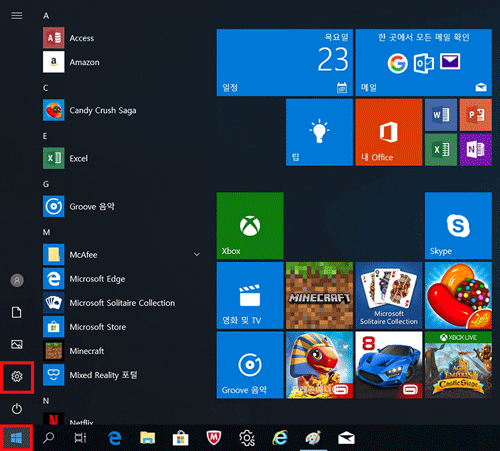This screenshot has width=500, height=451.
Task: Jump to letter A group header
Action: (46, 16)
